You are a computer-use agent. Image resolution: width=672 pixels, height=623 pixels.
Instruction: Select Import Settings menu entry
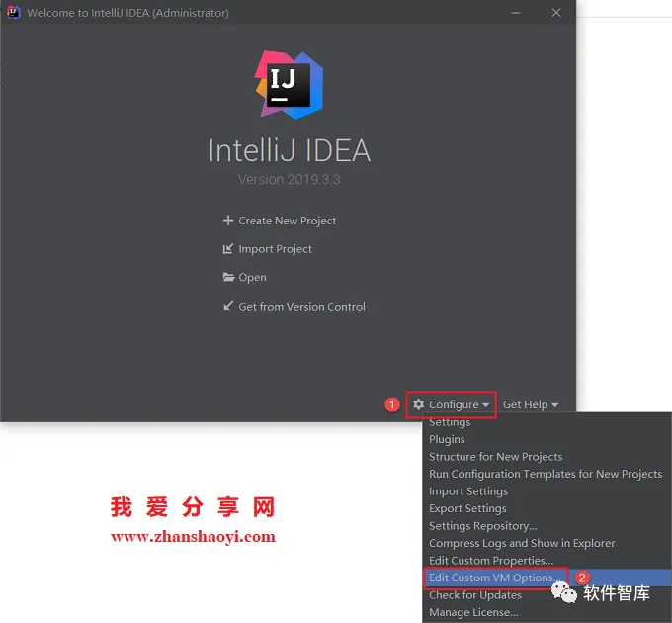click(x=546, y=491)
